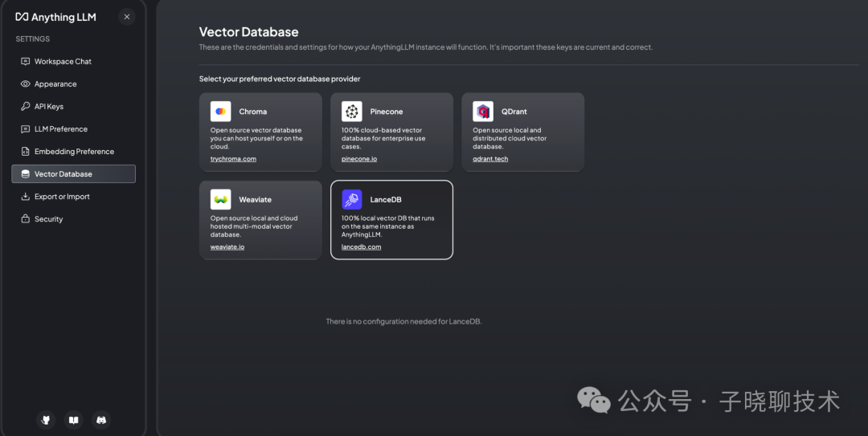The image size is (868, 436).
Task: Open the pinecone.io link
Action: coord(359,159)
